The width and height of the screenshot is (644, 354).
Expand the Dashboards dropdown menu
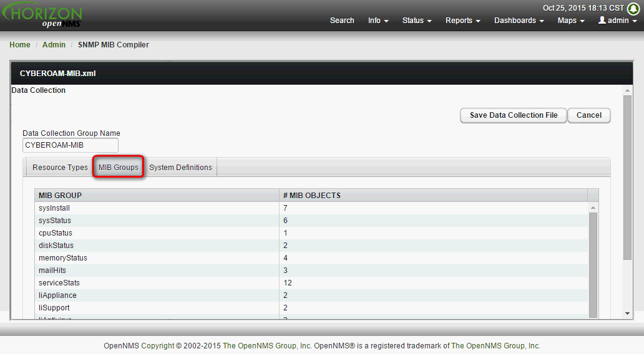pos(519,21)
